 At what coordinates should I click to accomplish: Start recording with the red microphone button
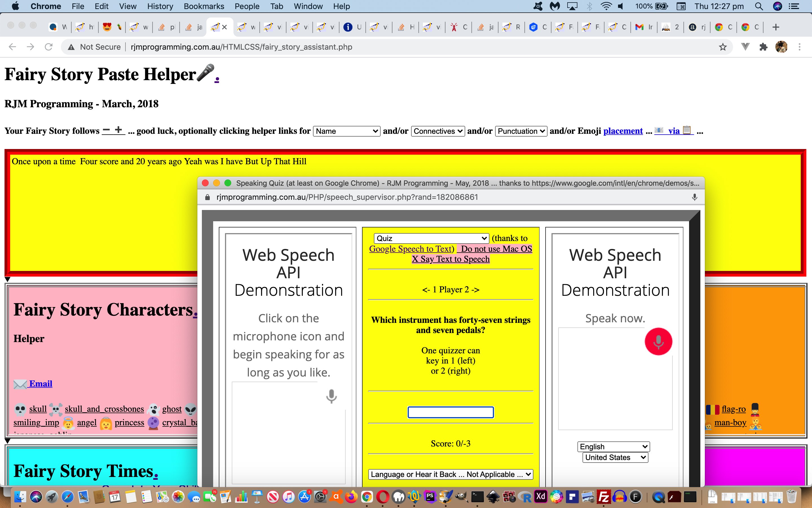pos(658,341)
